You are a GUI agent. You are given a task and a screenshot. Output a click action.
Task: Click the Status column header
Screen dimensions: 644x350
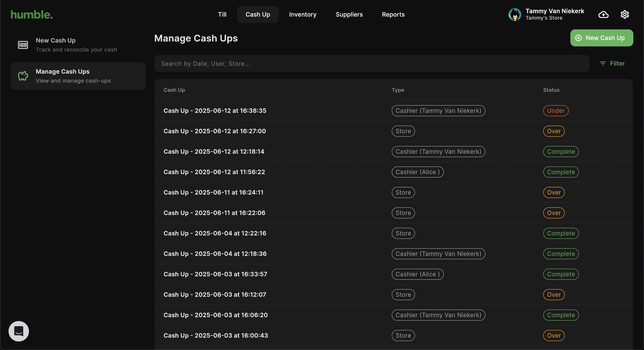coord(551,90)
